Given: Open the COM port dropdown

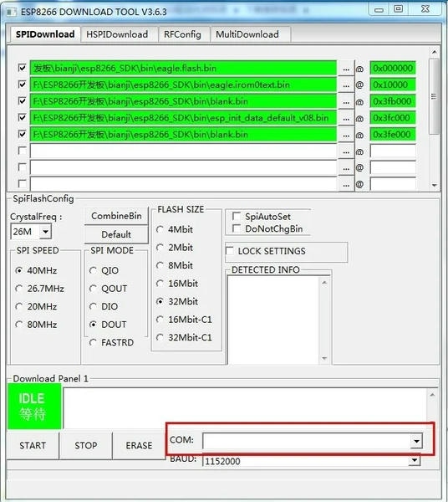Looking at the screenshot, I should tap(416, 442).
